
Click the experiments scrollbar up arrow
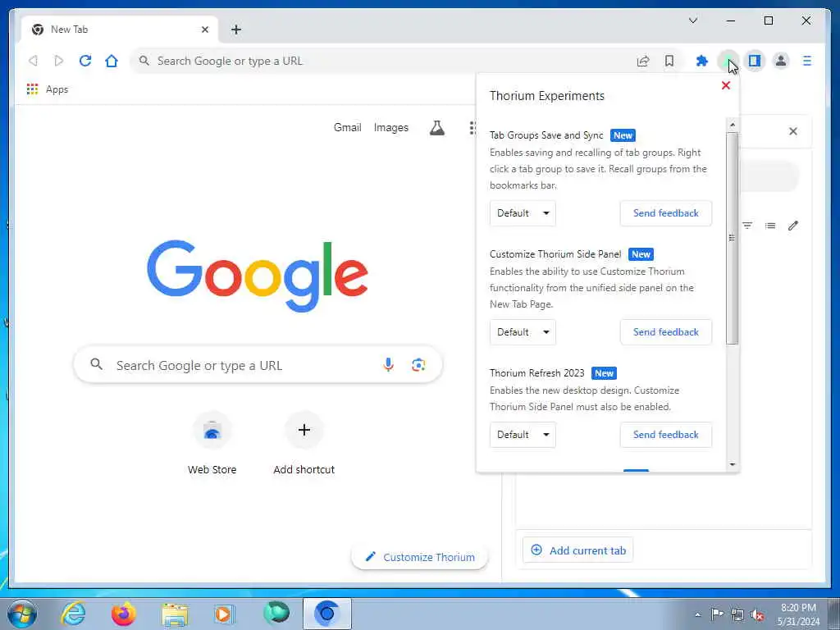(x=733, y=125)
